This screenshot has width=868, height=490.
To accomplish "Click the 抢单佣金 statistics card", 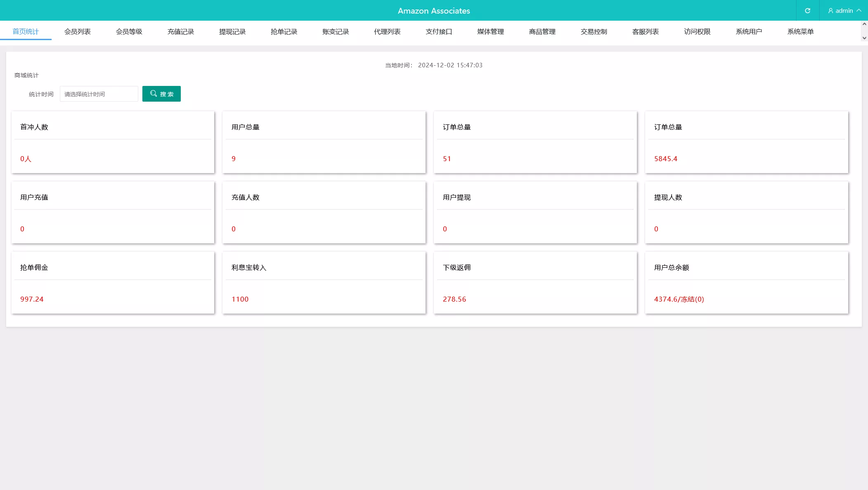I will coord(113,283).
